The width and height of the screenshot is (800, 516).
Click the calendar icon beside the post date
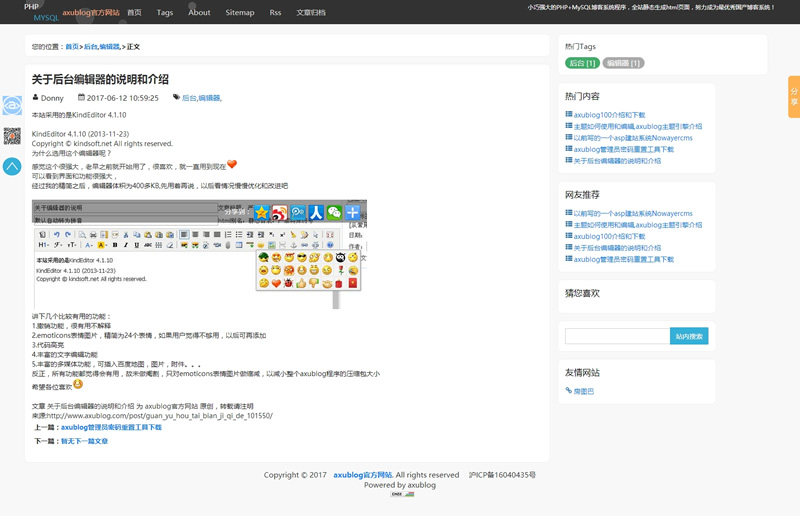pos(81,97)
